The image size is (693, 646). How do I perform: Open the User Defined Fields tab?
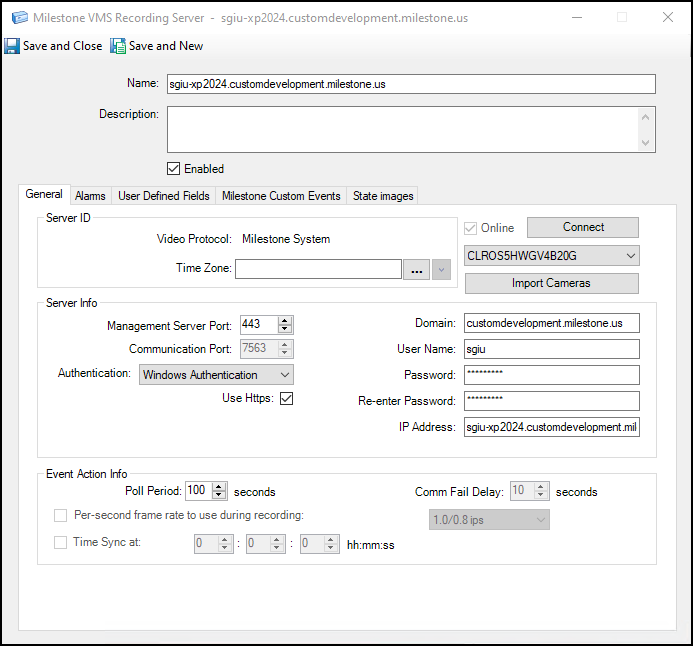(164, 196)
